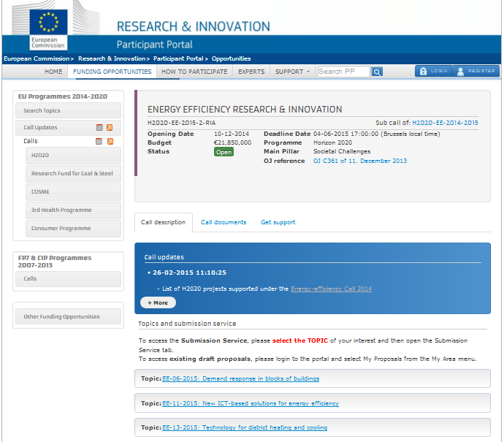Viewport: 504px width, 442px height.
Task: Click the LOGIN button
Action: pyautogui.click(x=434, y=71)
